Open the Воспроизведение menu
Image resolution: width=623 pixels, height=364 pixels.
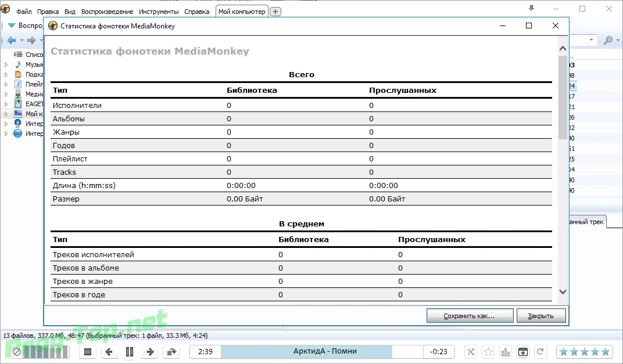[108, 12]
